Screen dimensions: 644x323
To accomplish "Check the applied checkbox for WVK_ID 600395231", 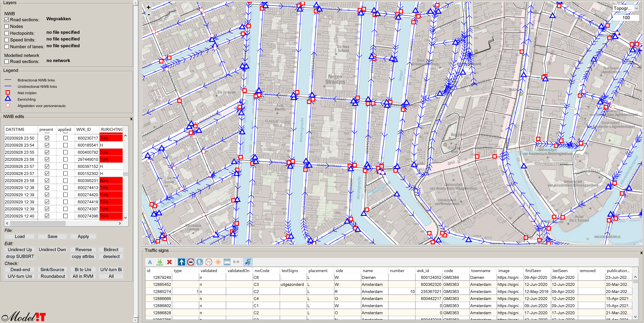I will click(66, 181).
